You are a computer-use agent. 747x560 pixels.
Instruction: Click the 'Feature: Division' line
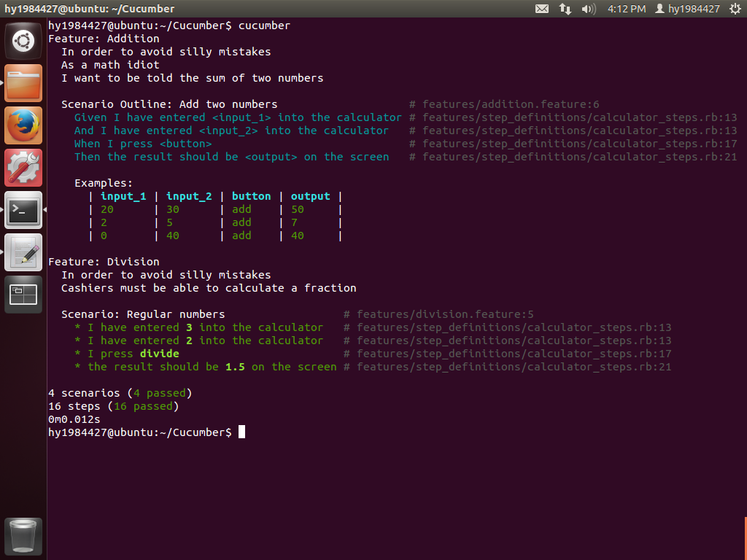pos(104,262)
